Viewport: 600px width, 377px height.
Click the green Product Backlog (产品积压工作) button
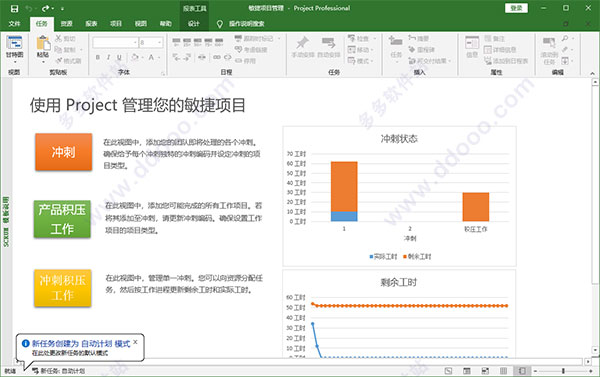point(62,219)
